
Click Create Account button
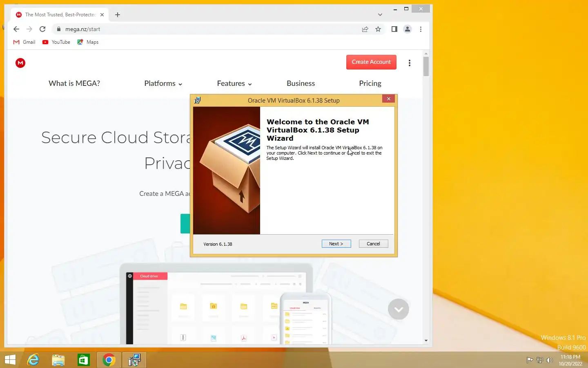pos(371,62)
